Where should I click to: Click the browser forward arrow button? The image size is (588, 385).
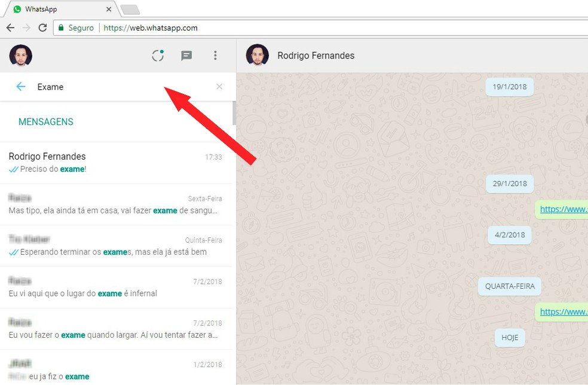point(26,27)
